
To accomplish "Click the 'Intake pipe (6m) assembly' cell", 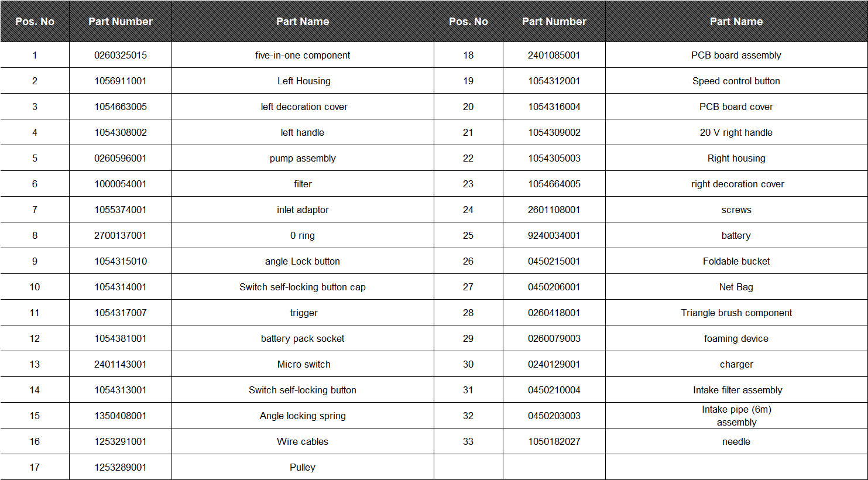I will tap(736, 416).
